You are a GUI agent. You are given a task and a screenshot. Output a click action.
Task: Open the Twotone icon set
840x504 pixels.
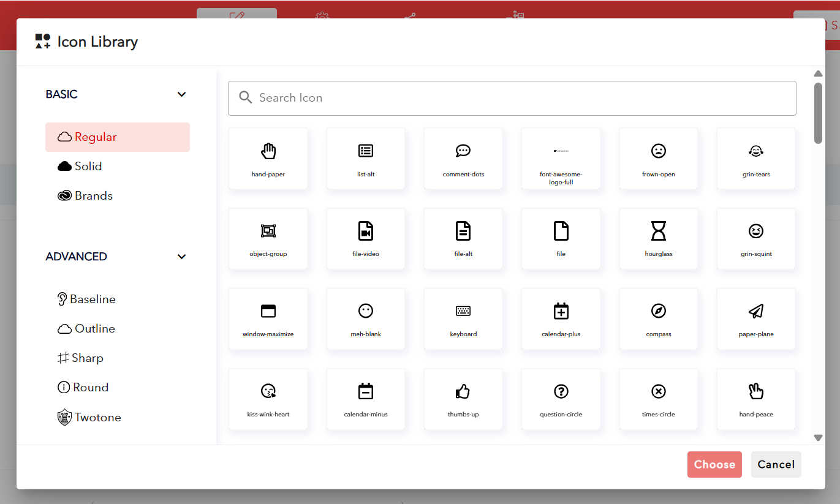point(97,418)
